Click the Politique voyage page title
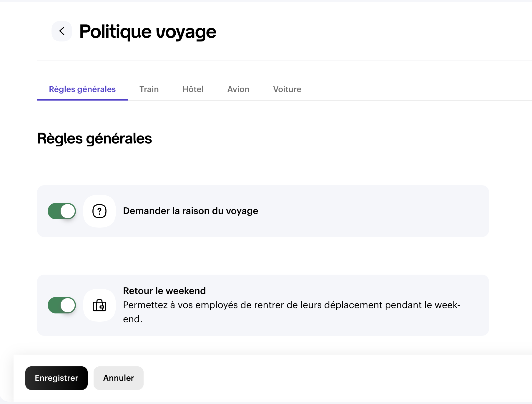 148,32
